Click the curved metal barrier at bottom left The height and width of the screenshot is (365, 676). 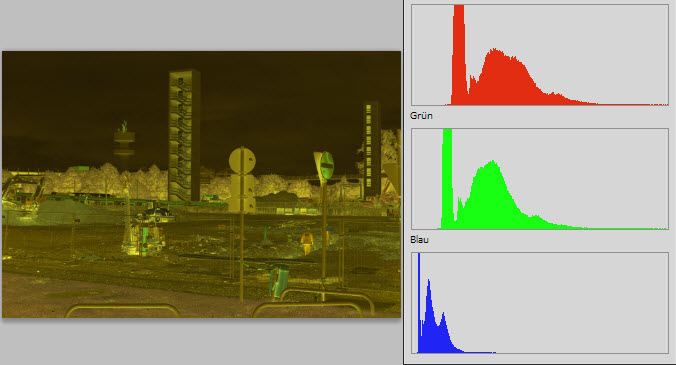click(x=122, y=310)
